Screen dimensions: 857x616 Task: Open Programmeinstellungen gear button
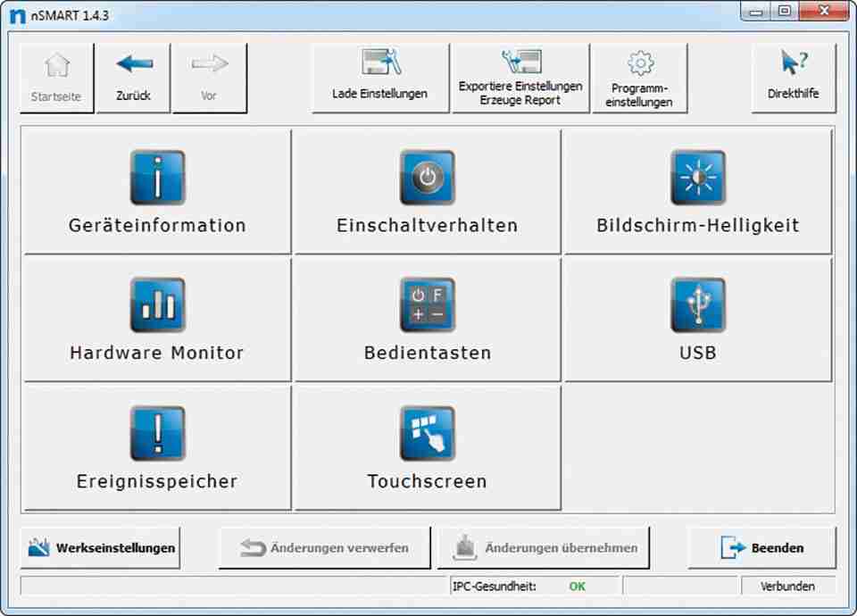point(640,78)
